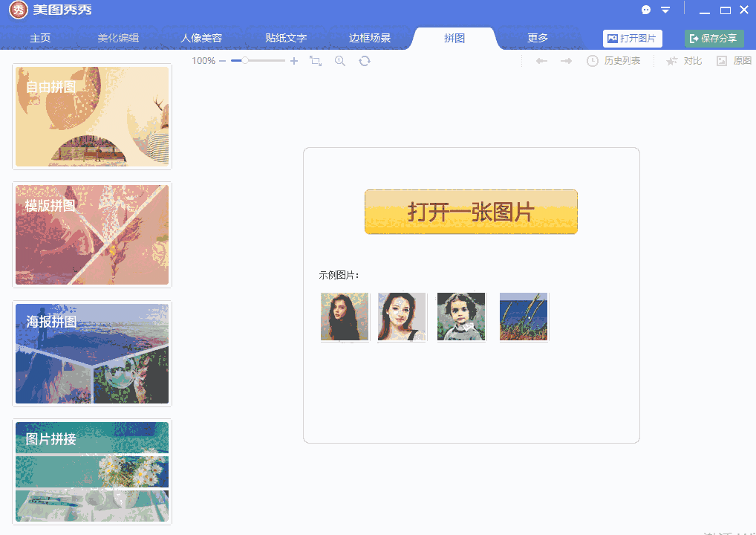
Task: Choose the 模版拼图 collage mode
Action: click(92, 235)
